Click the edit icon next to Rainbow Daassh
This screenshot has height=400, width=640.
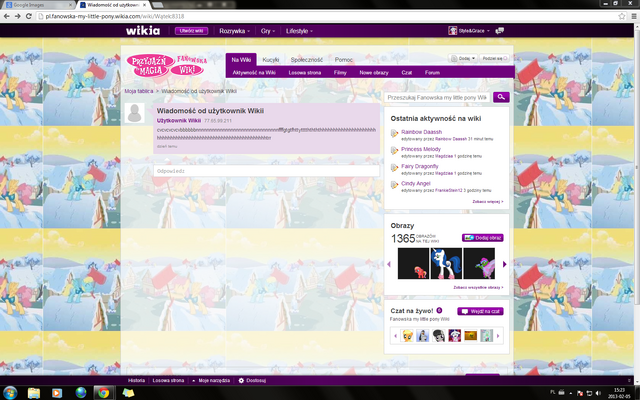394,133
